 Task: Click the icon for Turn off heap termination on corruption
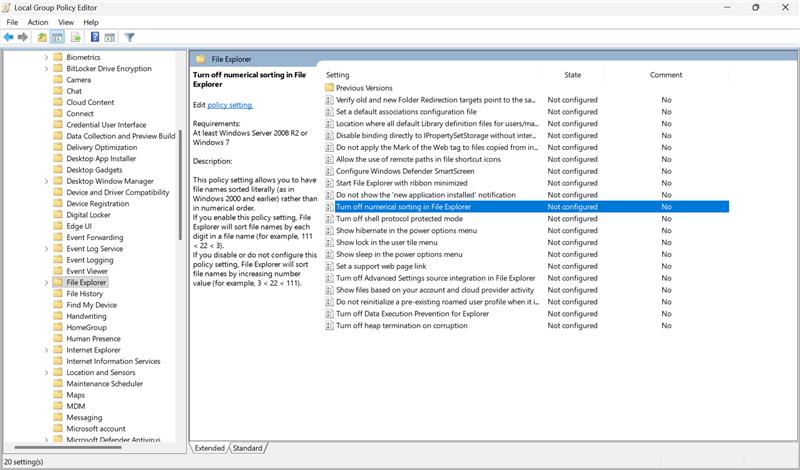click(x=329, y=326)
